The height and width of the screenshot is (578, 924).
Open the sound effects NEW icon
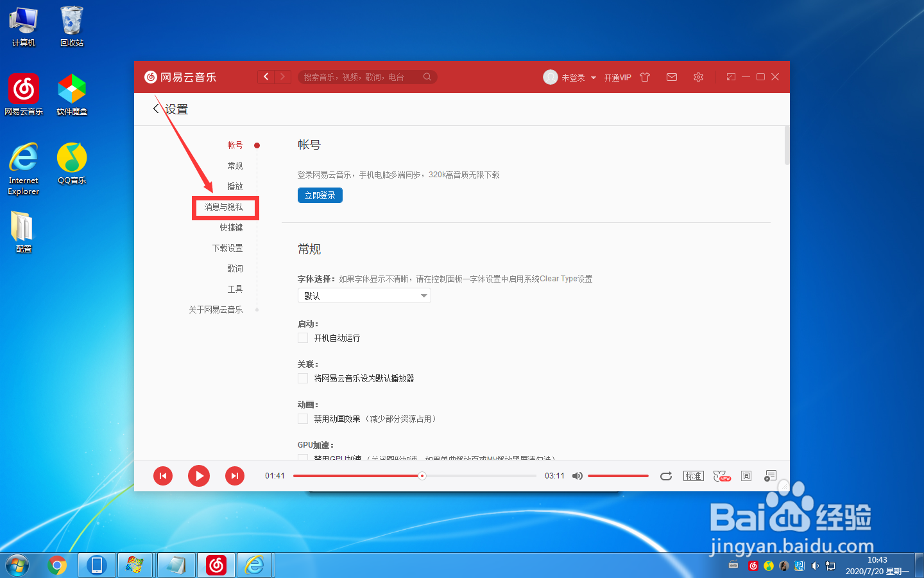(x=722, y=476)
